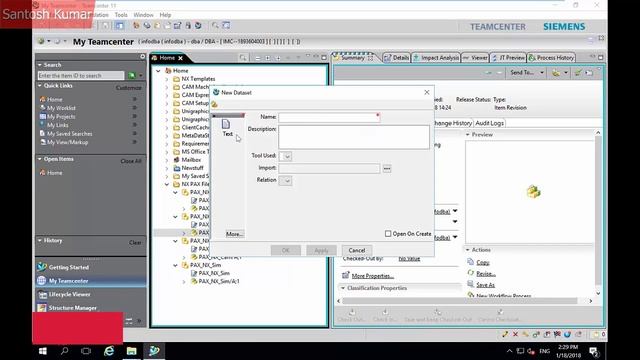Open My Projects quick link
The image size is (640, 360).
point(61,117)
